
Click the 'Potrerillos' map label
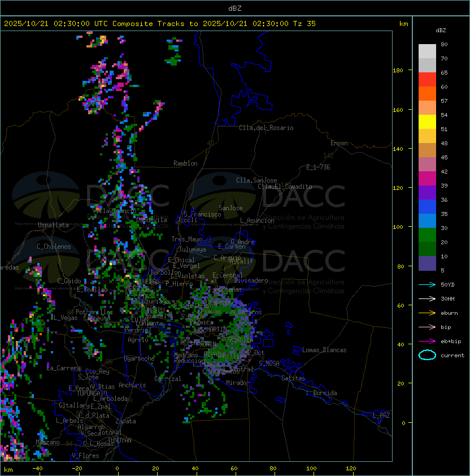click(94, 312)
